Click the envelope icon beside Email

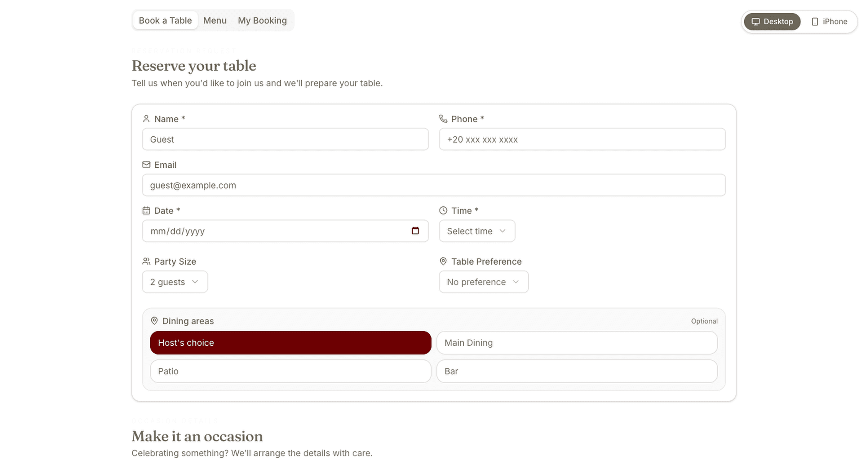coord(146,165)
